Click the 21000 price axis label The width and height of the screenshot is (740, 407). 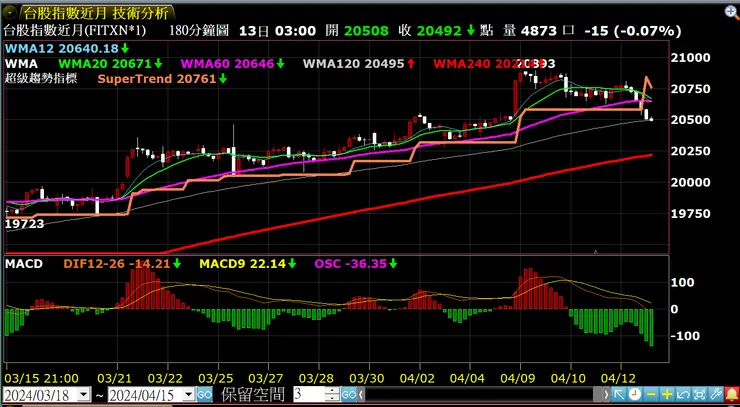692,58
